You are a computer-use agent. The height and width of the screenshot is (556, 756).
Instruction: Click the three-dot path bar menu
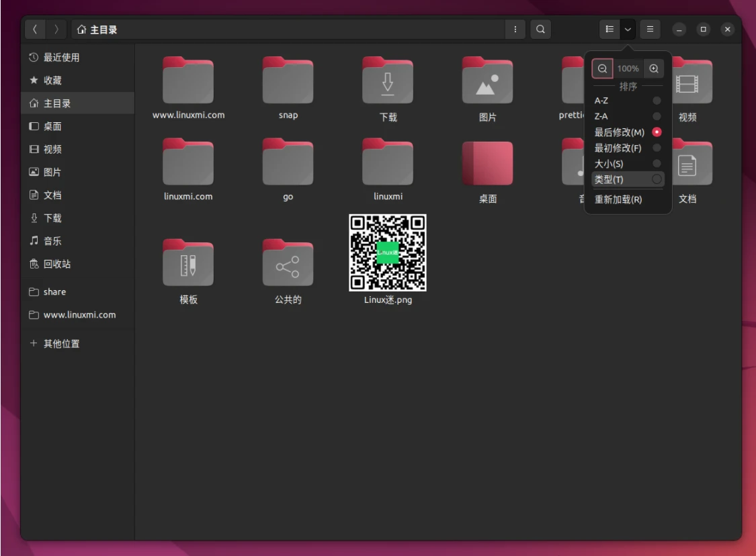point(514,29)
